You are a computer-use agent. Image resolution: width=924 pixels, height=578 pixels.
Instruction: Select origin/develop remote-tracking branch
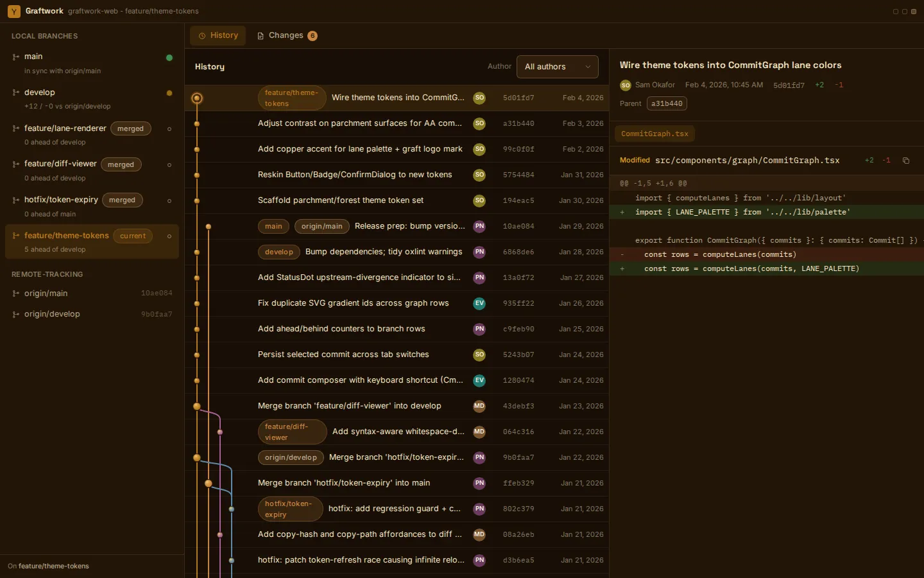pyautogui.click(x=92, y=314)
